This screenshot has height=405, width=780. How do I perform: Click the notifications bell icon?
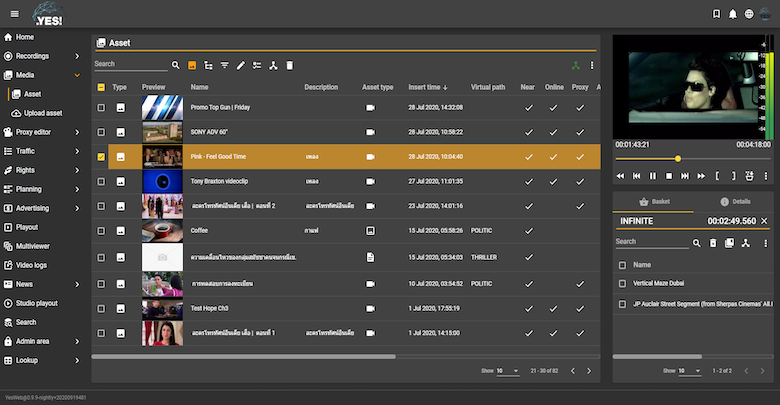[733, 14]
